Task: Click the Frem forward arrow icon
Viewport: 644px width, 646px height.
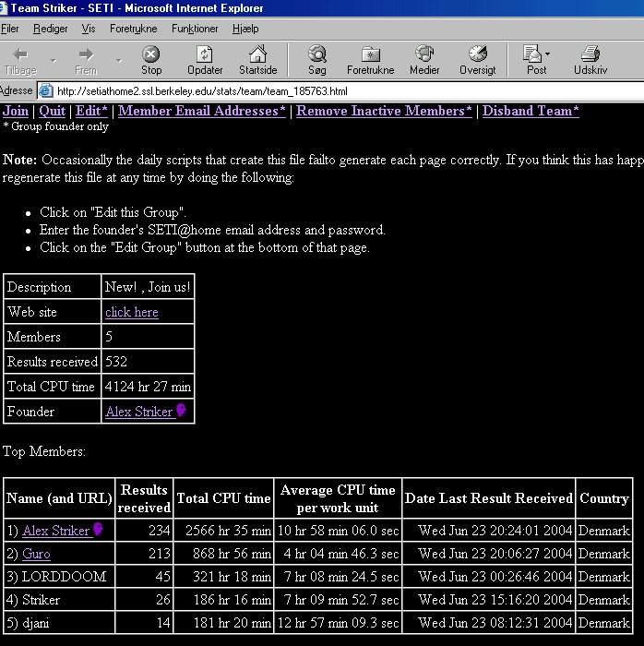Action: [86, 54]
